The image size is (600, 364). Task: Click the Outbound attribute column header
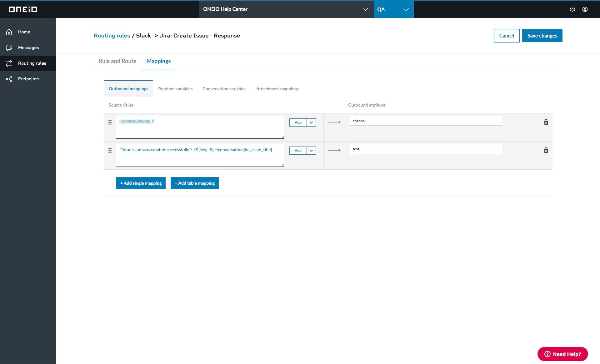click(x=367, y=105)
